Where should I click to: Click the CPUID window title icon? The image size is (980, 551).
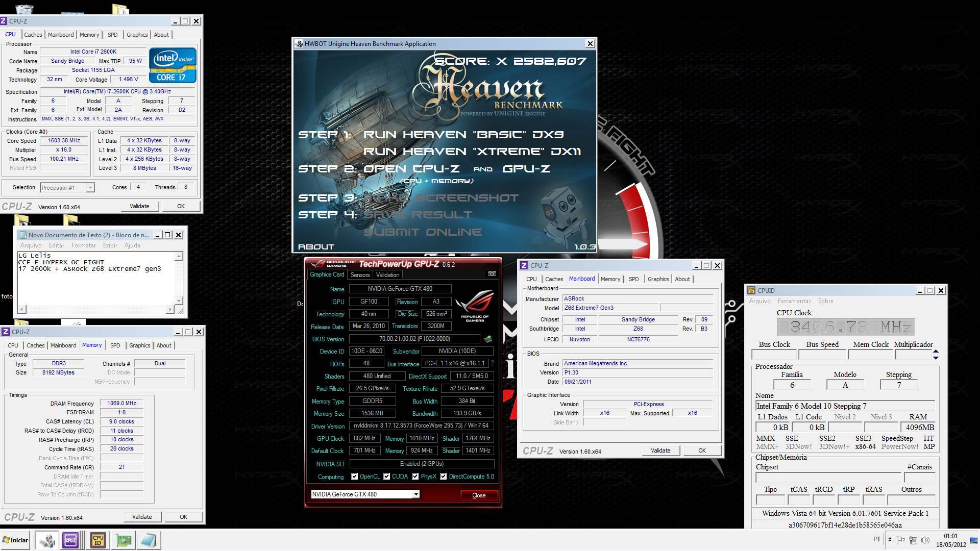(x=751, y=290)
